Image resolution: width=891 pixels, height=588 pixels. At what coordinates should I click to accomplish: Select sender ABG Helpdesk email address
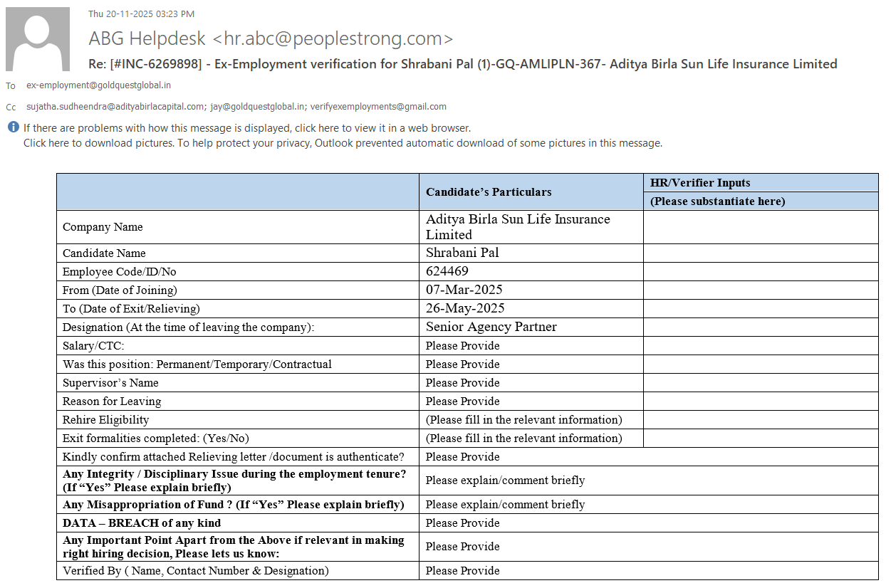point(333,38)
